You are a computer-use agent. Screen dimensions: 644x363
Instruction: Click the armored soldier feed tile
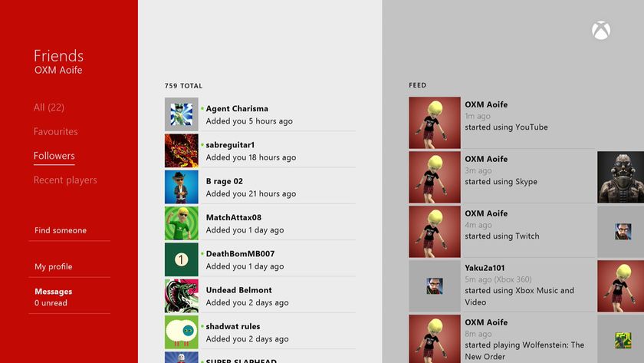(x=620, y=177)
